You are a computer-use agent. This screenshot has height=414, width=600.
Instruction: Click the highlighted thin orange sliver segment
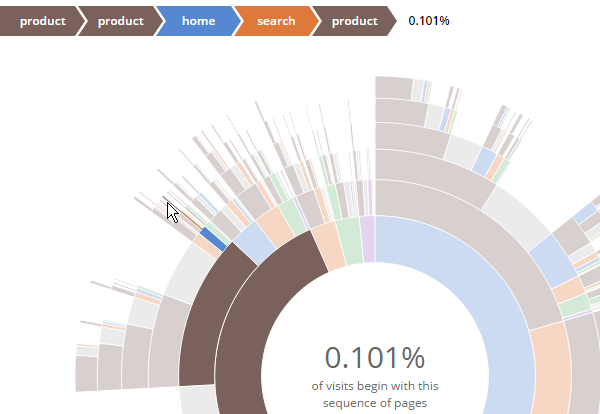(191, 221)
